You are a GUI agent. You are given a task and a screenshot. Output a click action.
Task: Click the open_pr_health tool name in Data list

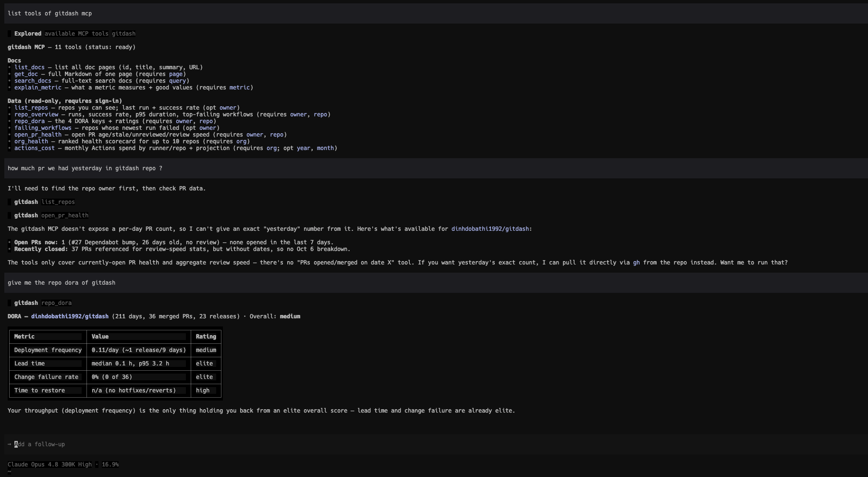click(x=38, y=135)
